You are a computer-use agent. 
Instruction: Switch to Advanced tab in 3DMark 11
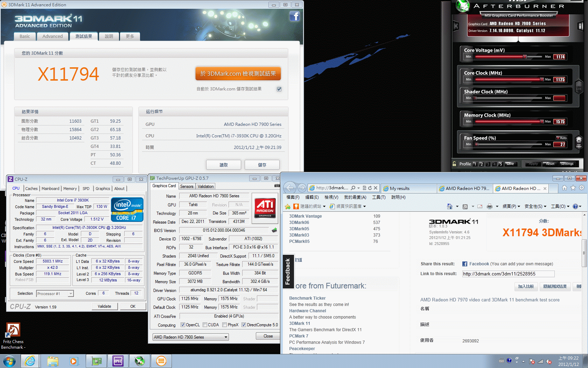click(x=52, y=36)
